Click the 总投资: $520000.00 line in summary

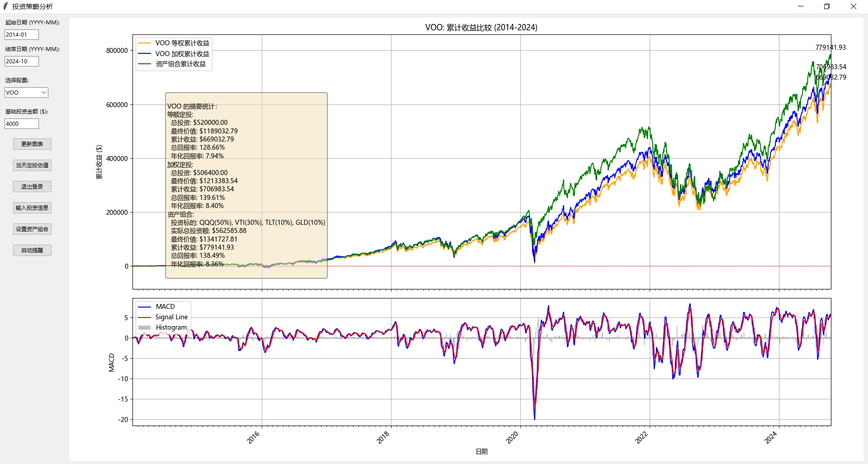click(x=199, y=123)
